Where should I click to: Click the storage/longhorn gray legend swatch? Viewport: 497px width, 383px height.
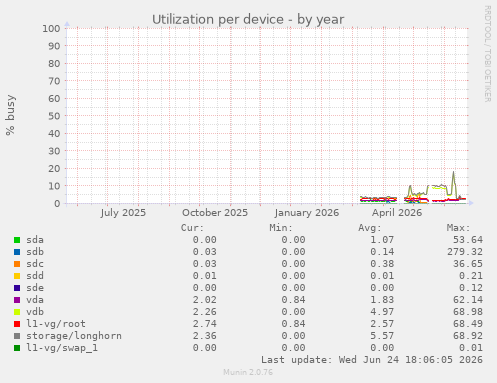17,336
